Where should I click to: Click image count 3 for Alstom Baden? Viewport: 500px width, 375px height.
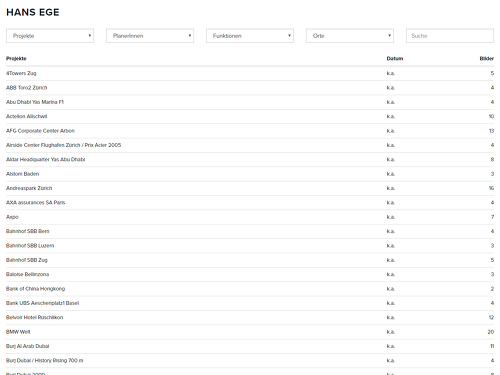pyautogui.click(x=492, y=174)
